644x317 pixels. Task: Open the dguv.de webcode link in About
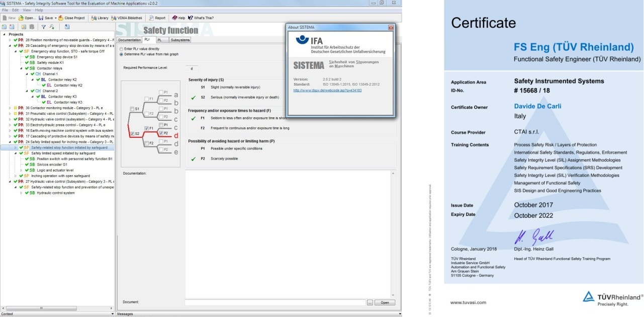(327, 90)
